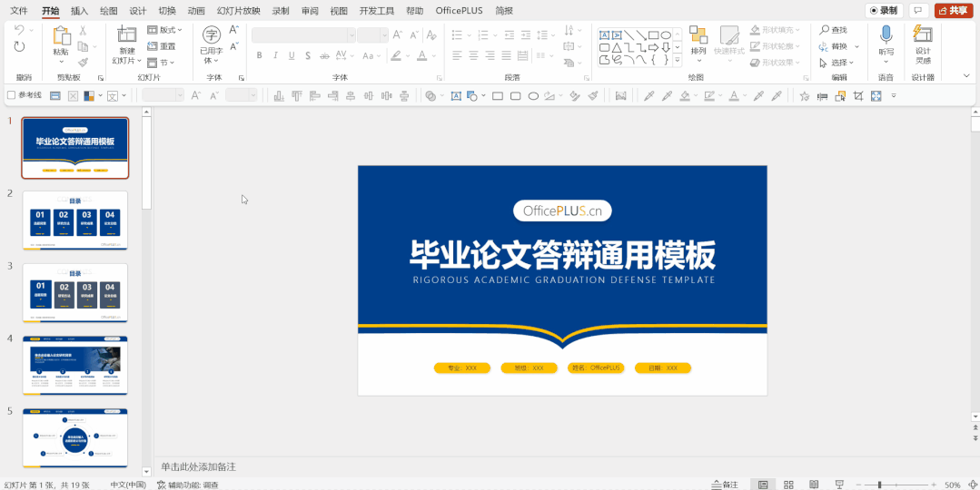The image size is (980, 490).
Task: Switch to the 动画 Animations tab
Action: [x=196, y=11]
